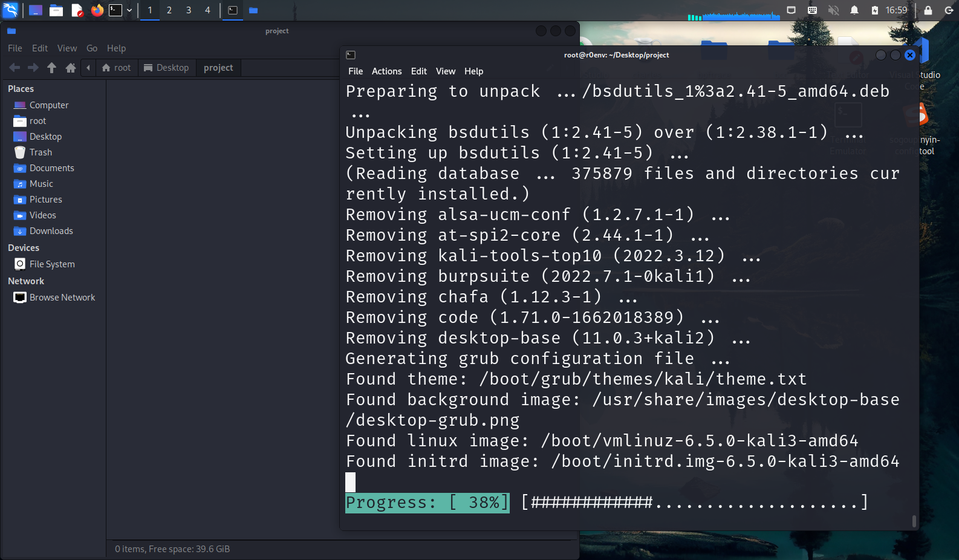959x560 pixels.
Task: Open Go menu in project file manager
Action: 92,48
